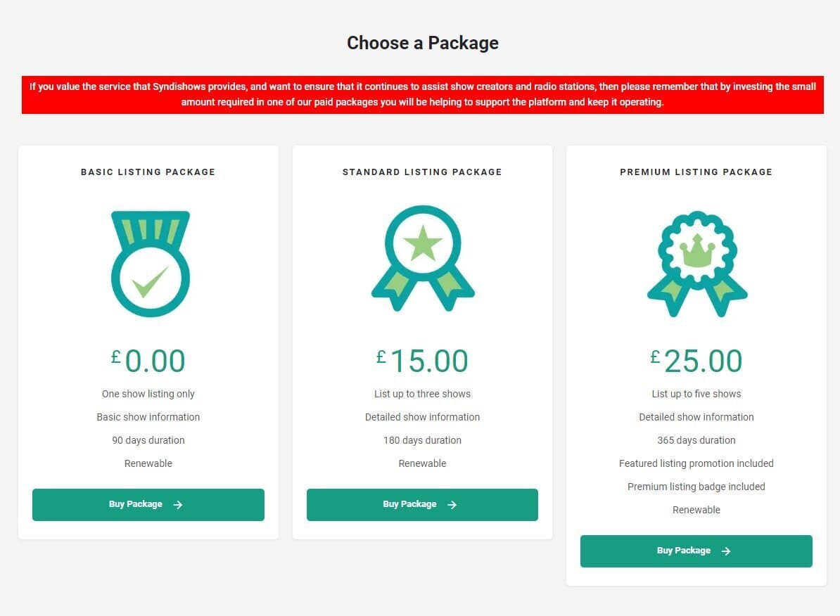Click the pound symbol next to 25.00
The image size is (840, 616).
tap(656, 357)
